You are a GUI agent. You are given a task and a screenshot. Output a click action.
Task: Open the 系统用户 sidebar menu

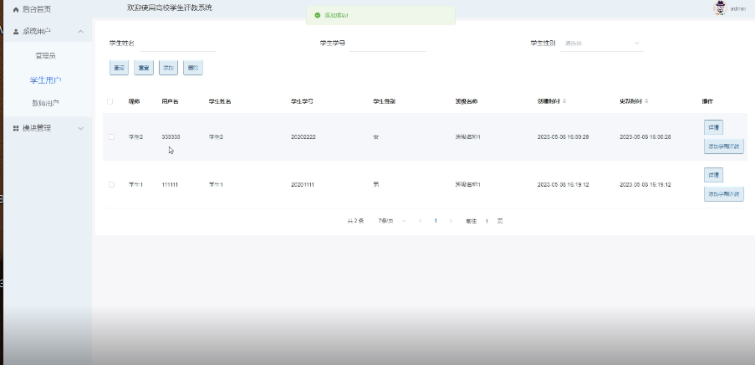47,31
